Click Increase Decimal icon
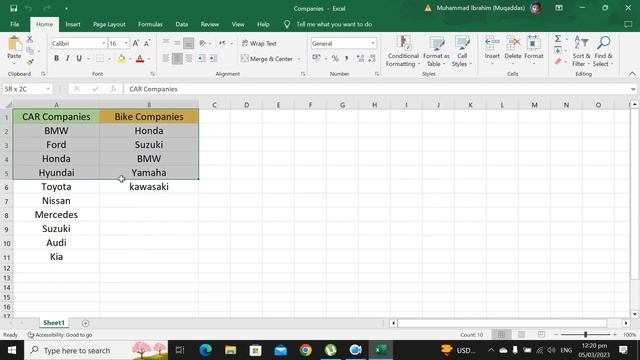Image resolution: width=640 pixels, height=360 pixels. pos(360,58)
